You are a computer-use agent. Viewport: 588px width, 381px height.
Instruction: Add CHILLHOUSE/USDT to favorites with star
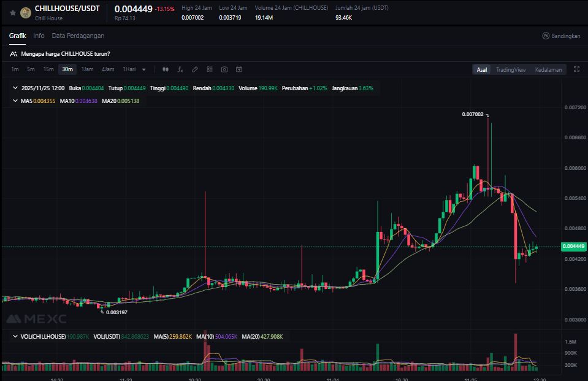coord(13,12)
